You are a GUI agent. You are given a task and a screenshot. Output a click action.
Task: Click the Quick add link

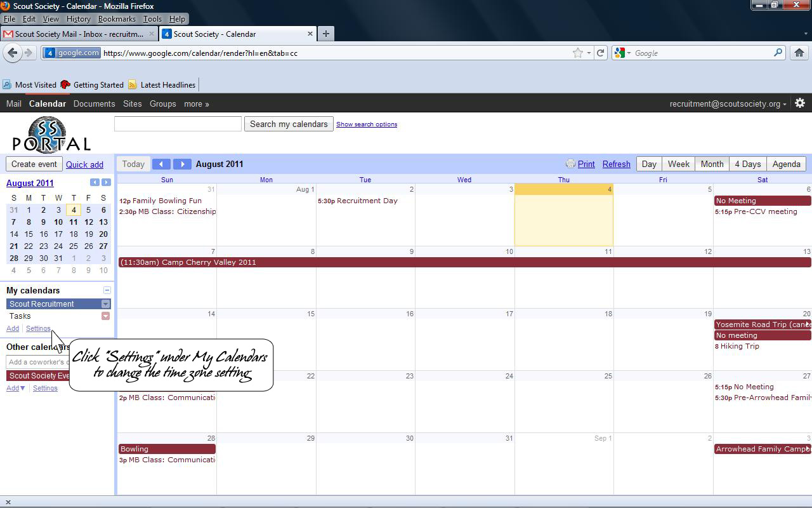tap(84, 164)
